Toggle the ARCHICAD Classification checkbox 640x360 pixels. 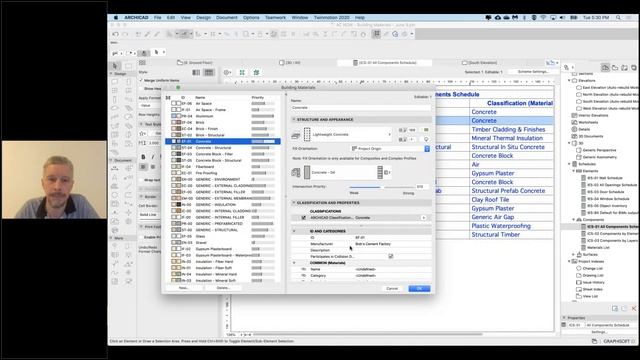[303, 218]
